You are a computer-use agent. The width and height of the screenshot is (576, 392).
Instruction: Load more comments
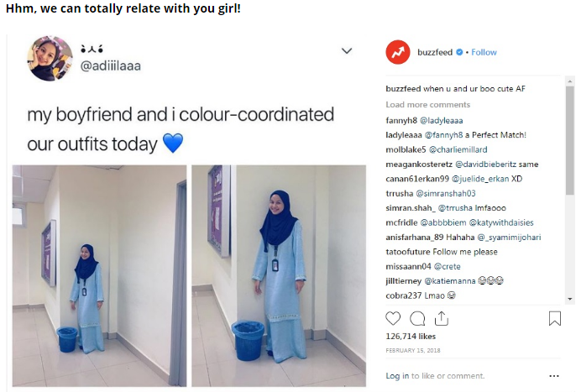tap(428, 105)
